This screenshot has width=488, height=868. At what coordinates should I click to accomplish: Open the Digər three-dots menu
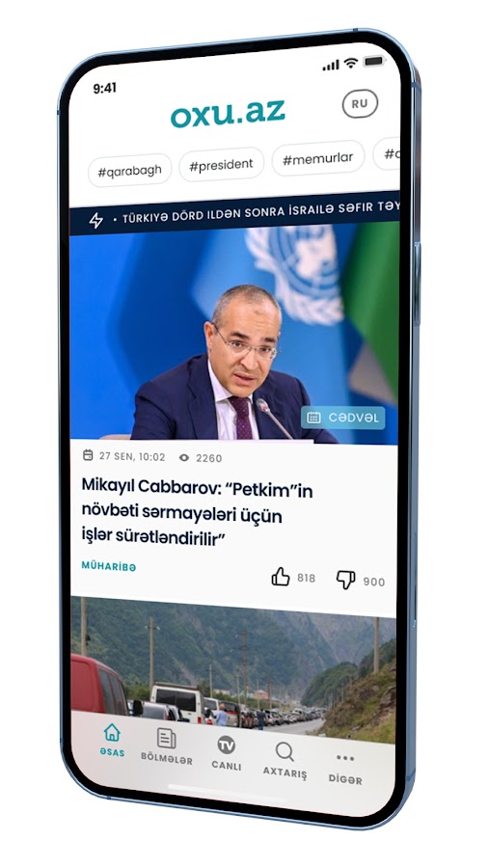pos(345,758)
